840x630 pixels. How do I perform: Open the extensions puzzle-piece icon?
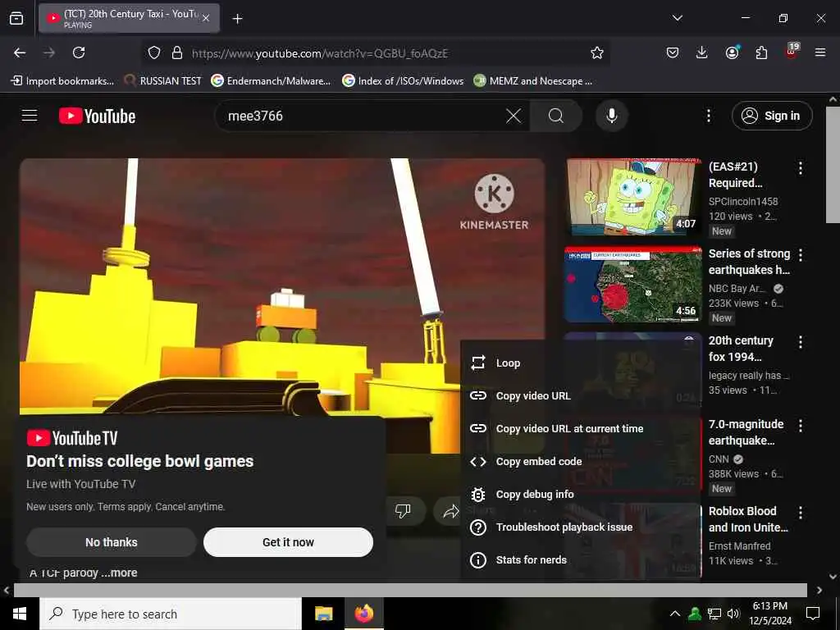tap(761, 52)
